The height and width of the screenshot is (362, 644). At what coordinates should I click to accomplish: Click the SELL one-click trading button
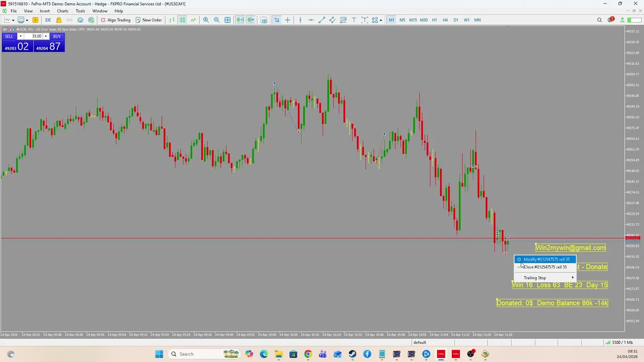point(9,36)
